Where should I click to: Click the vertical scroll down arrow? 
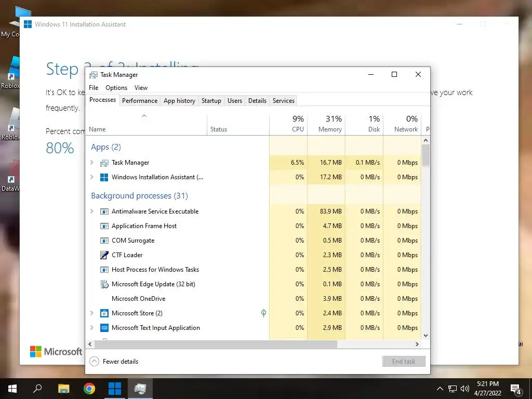coord(426,336)
